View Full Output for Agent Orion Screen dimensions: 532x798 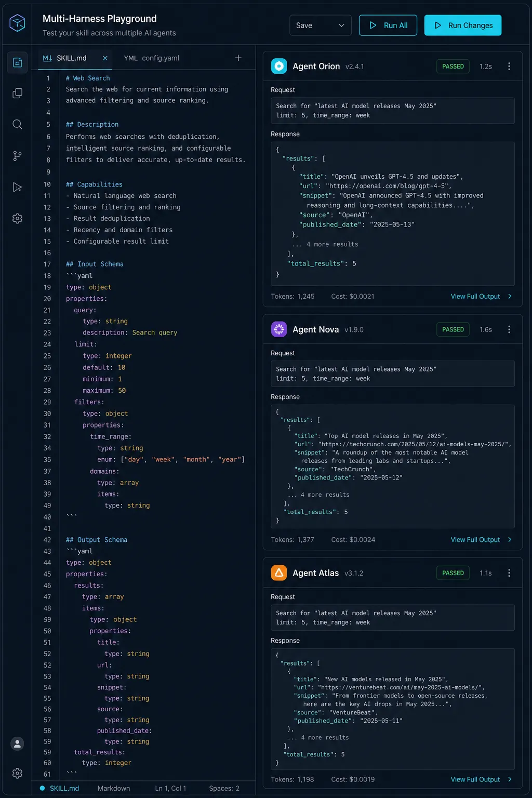pyautogui.click(x=481, y=296)
